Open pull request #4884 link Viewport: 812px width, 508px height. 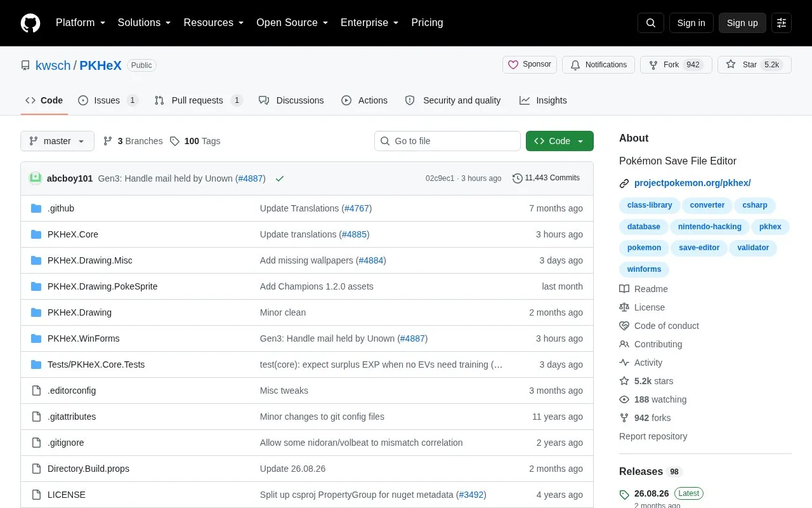371,260
